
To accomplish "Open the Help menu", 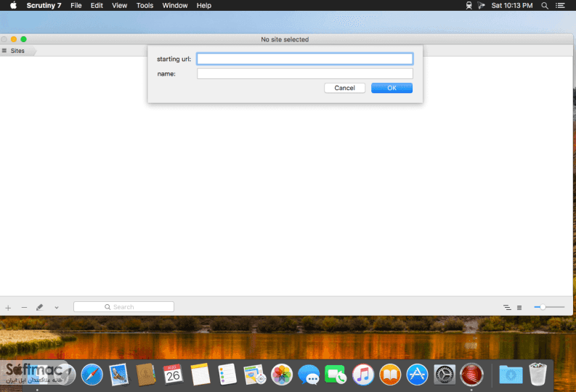I will [x=204, y=6].
